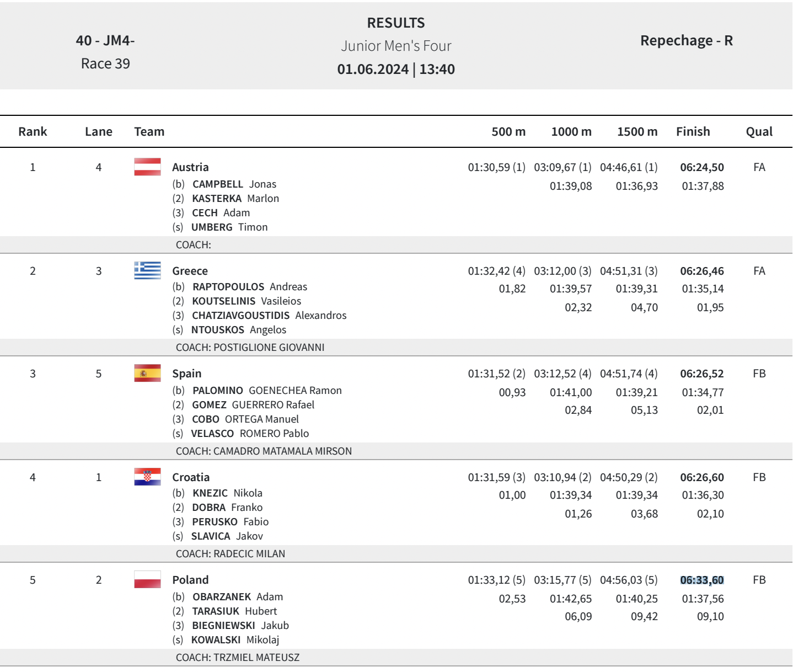Click the Greece team name

pyautogui.click(x=190, y=271)
